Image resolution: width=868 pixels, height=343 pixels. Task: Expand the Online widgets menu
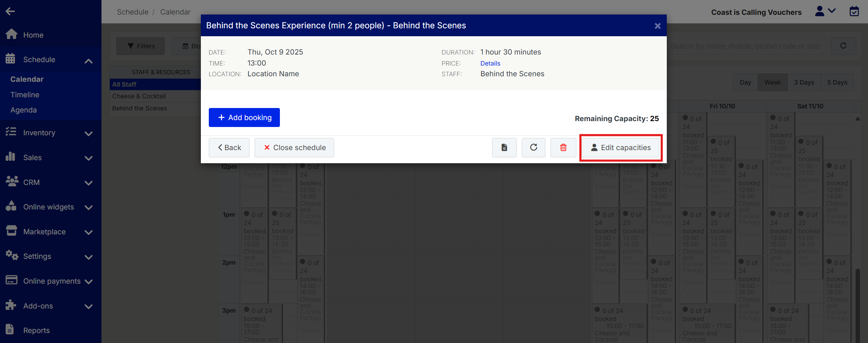88,207
